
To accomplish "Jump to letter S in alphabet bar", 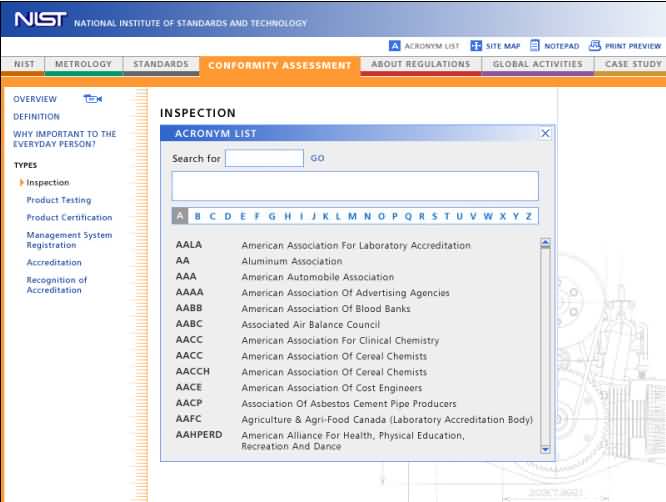I will 433,216.
